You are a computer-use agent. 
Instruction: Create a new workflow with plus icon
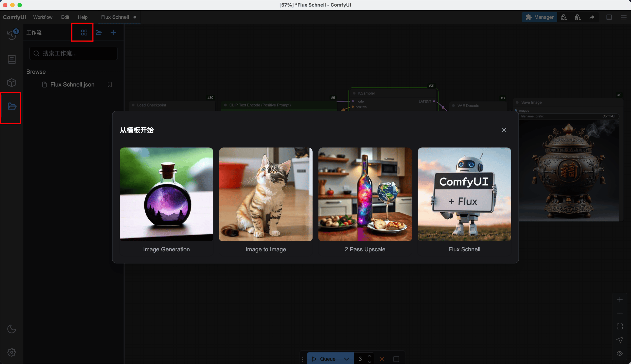click(x=113, y=33)
